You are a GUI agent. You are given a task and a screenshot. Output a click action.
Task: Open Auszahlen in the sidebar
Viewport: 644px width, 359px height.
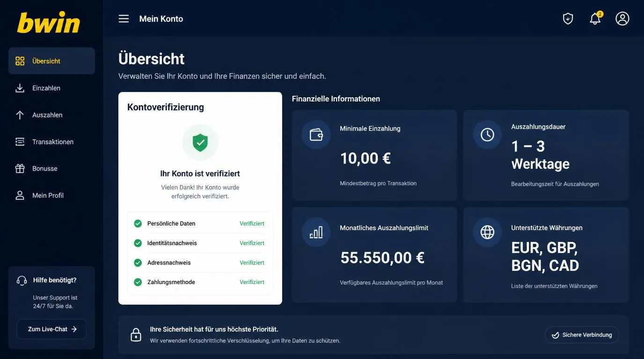click(x=51, y=115)
